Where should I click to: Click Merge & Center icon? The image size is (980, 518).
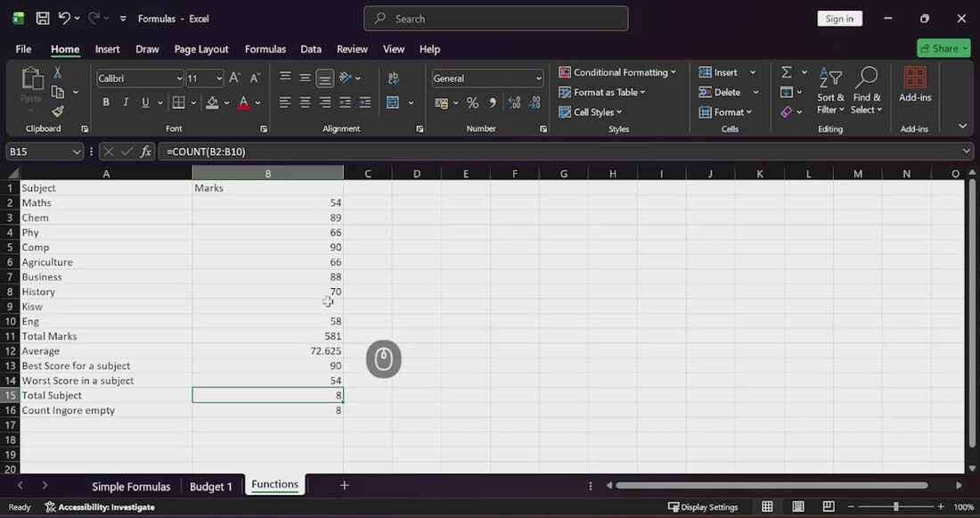point(393,102)
